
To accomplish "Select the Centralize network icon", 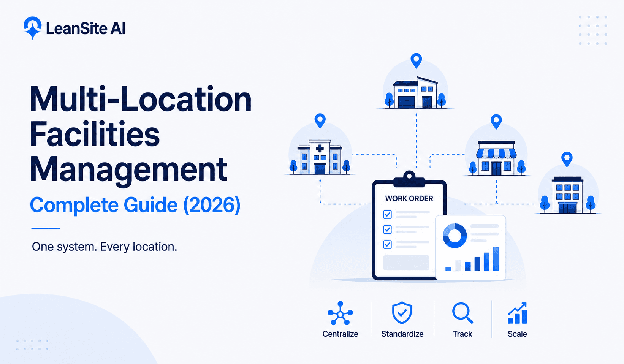I will pyautogui.click(x=340, y=313).
